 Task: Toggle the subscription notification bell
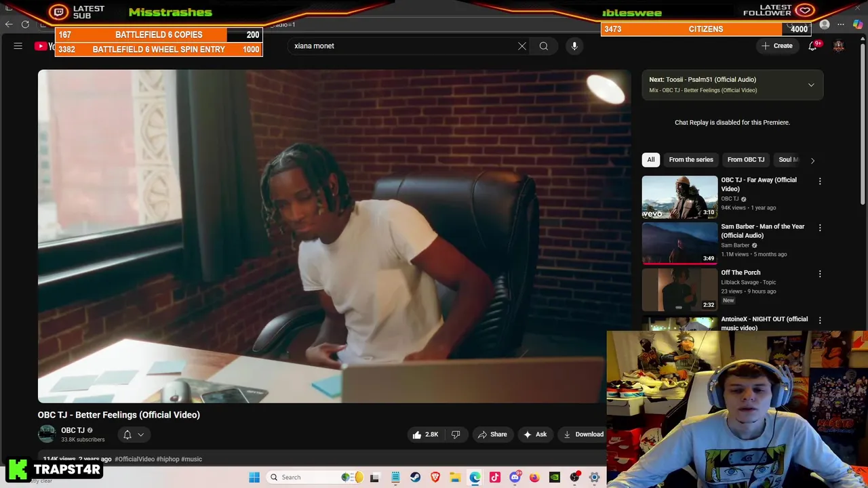point(127,434)
